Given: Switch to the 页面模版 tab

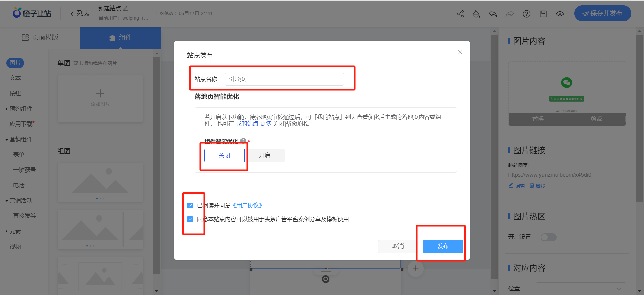Looking at the screenshot, I should coord(40,38).
